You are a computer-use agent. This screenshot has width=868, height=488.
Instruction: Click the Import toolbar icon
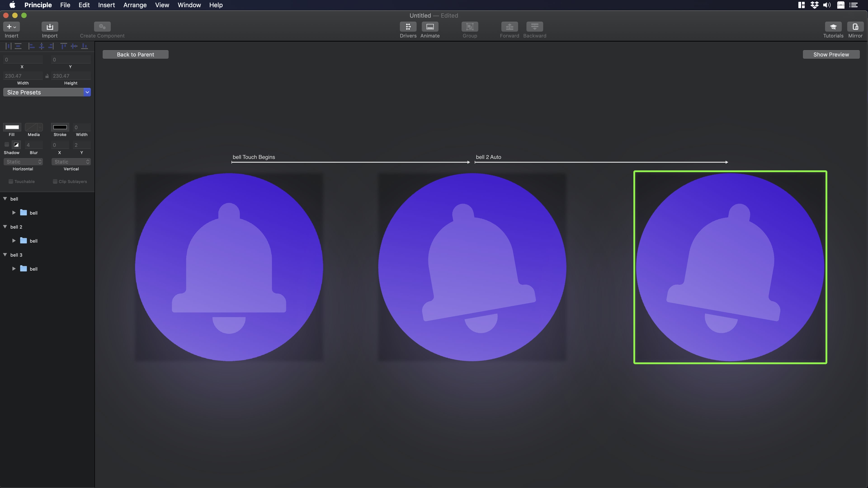point(50,27)
